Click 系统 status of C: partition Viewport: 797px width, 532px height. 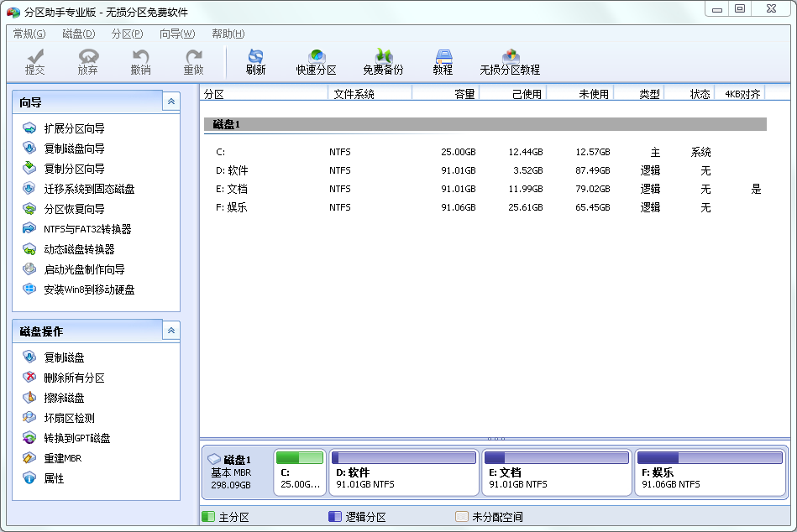click(701, 152)
